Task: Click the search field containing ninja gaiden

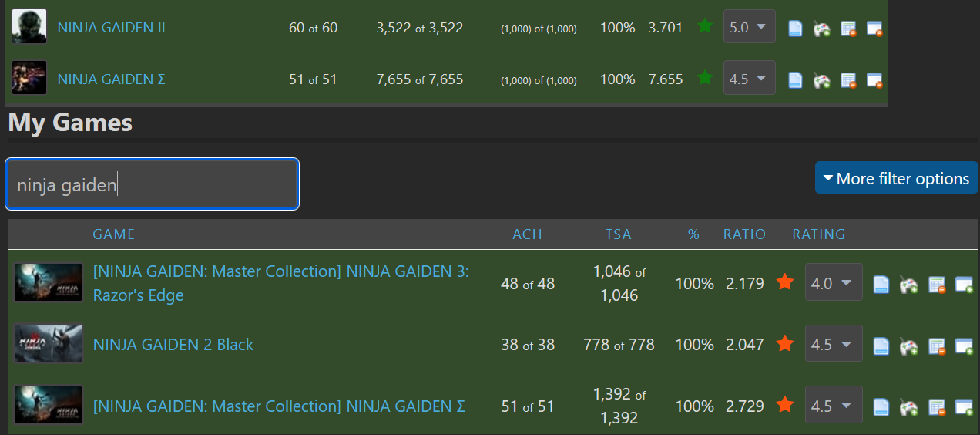Action: tap(153, 184)
